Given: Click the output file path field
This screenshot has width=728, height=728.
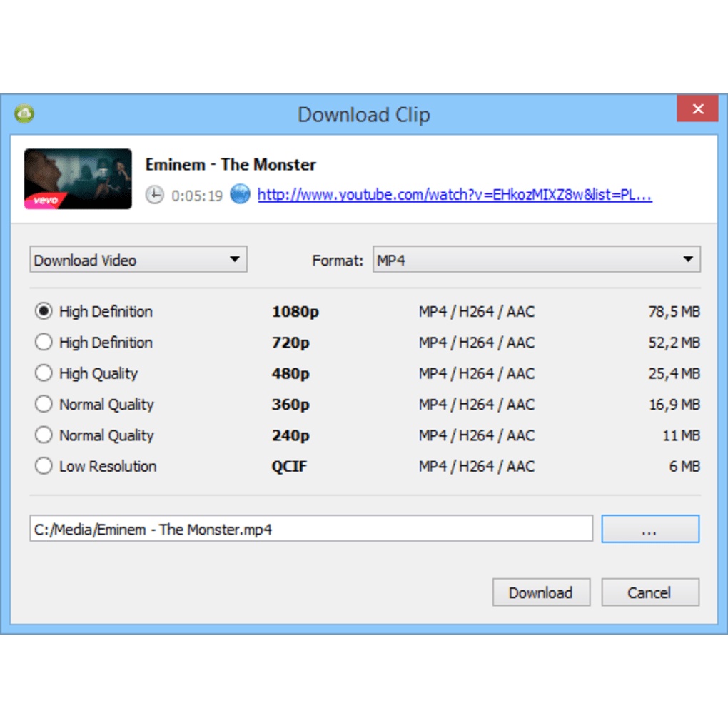Looking at the screenshot, I should [x=310, y=529].
